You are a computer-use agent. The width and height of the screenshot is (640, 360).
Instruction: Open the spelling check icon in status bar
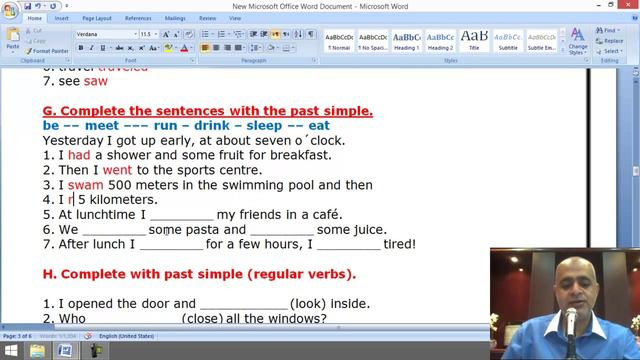pos(88,336)
